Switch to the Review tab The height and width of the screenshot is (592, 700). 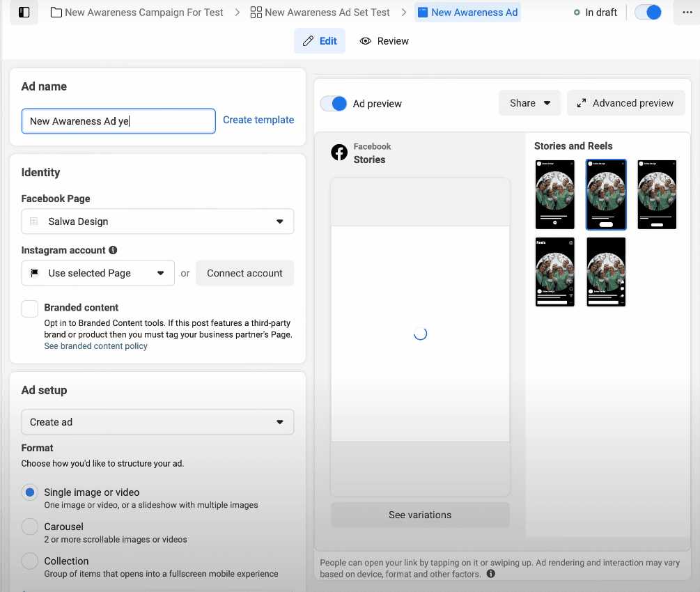tap(384, 41)
